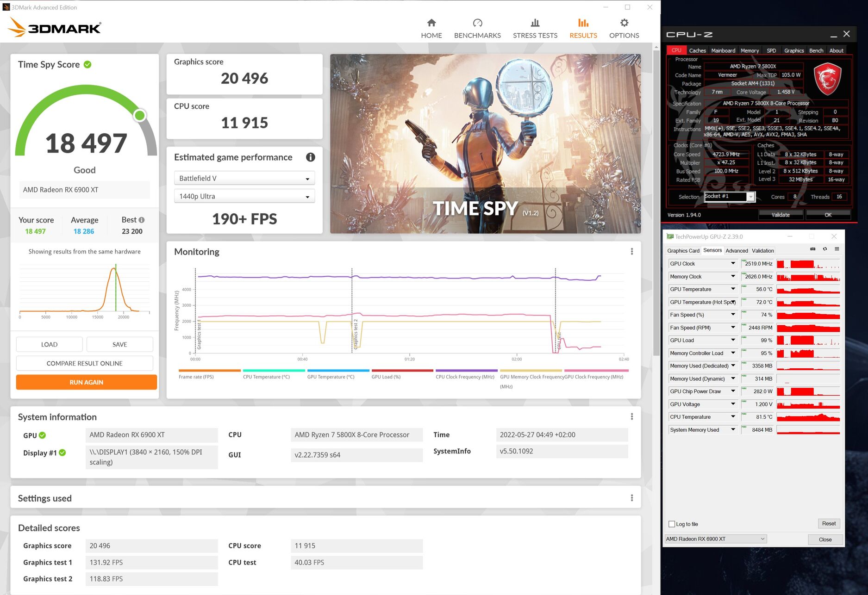This screenshot has width=868, height=595.
Task: Click info icon next to Estimated game performance
Action: tap(311, 157)
